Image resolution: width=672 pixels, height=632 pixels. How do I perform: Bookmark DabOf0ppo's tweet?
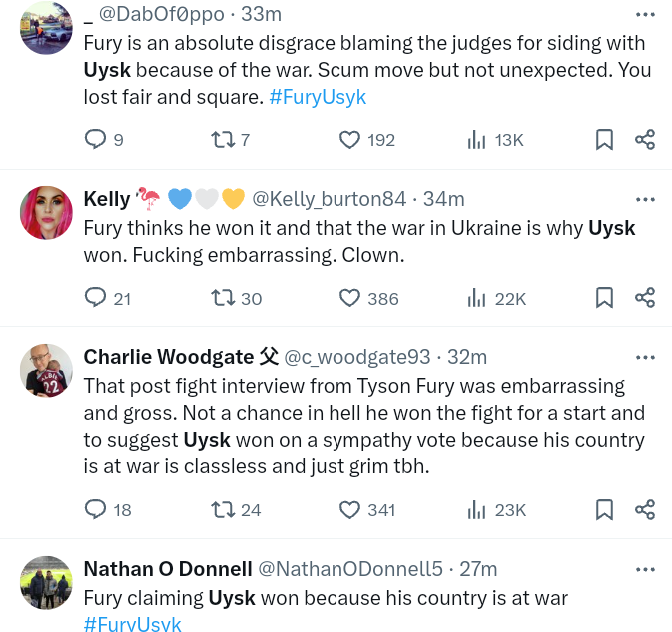coord(604,140)
